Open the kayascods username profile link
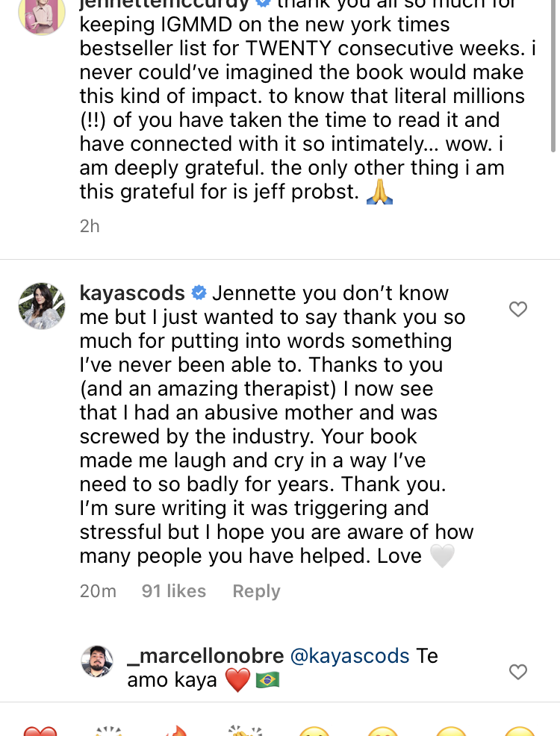560x736 pixels. (132, 293)
